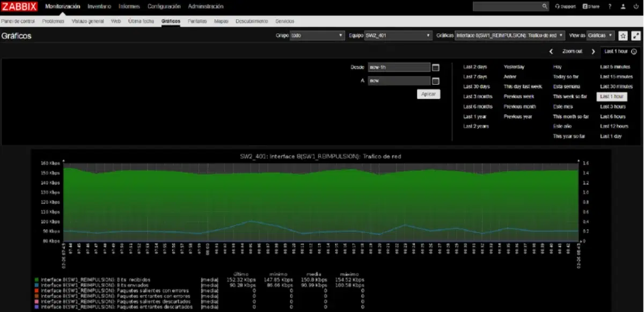
Task: Open the user profile icon
Action: 623,6
